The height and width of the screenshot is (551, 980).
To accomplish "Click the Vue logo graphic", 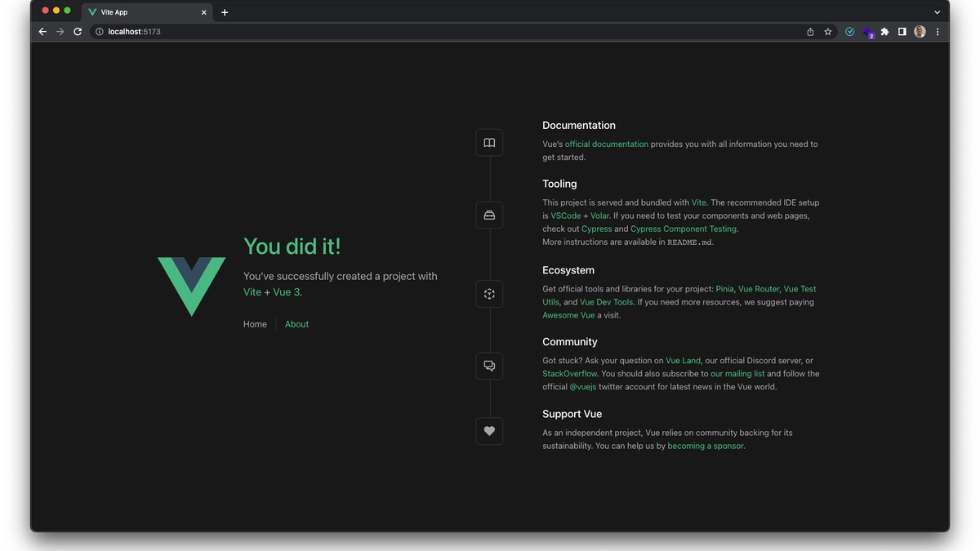I will 191,286.
